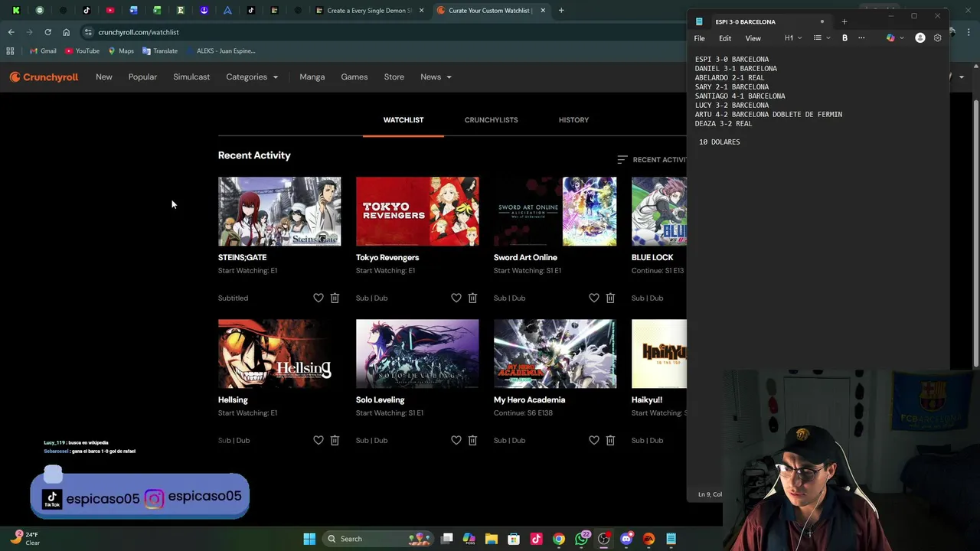The image size is (980, 551).
Task: Remove Sword Art Online using trash icon
Action: tap(610, 298)
